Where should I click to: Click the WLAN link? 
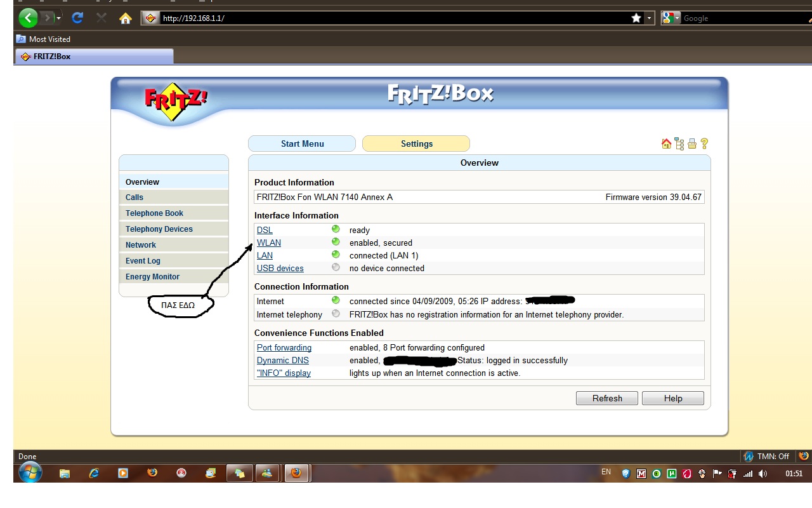(269, 243)
